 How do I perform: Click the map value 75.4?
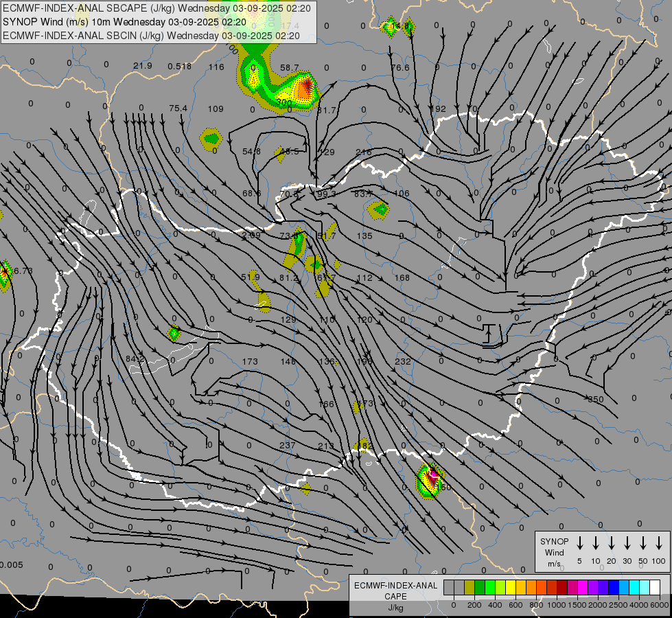(178, 108)
